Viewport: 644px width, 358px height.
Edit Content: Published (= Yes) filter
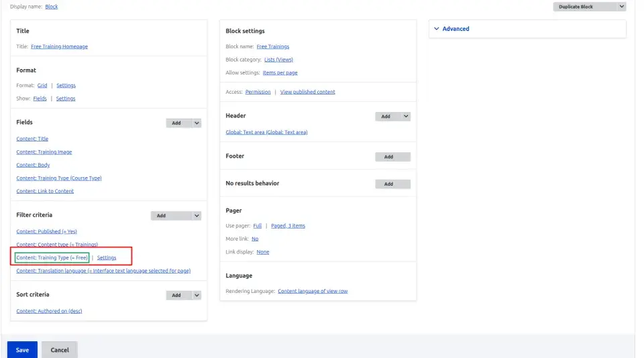click(x=46, y=231)
